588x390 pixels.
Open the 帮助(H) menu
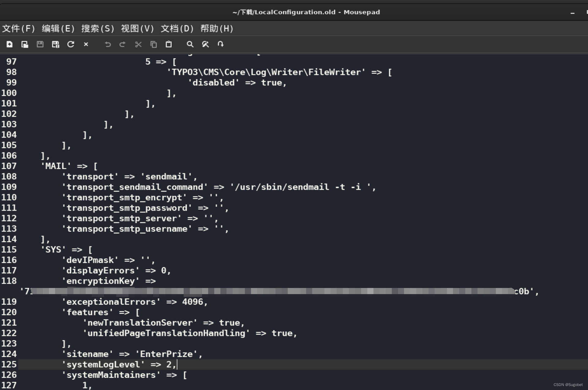coord(217,28)
